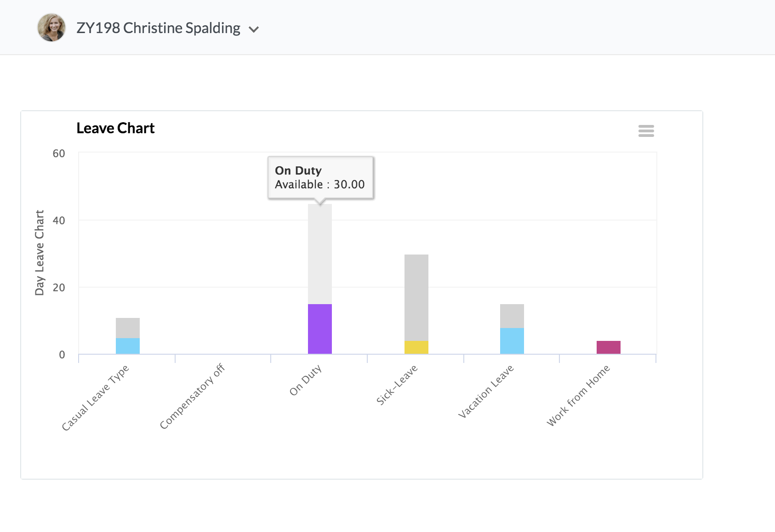This screenshot has width=775, height=532.
Task: Click the magenta Work from Home bar
Action: click(609, 347)
